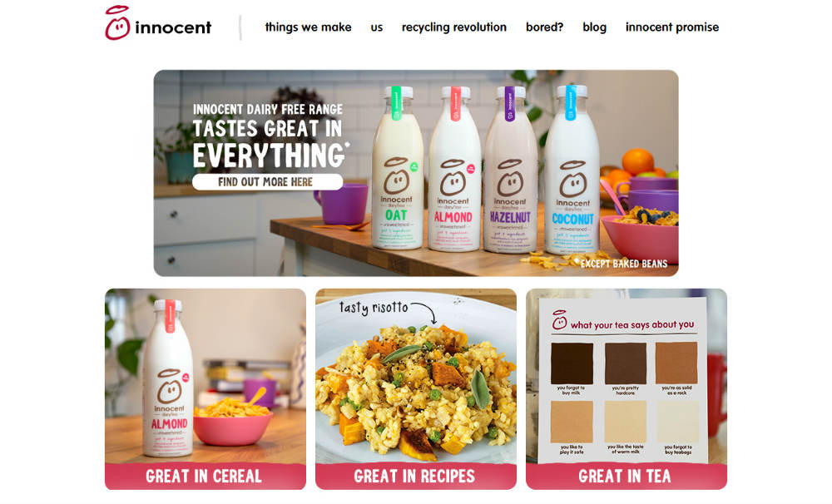Select the Almond bottle in banner
This screenshot has height=504, width=832.
coord(454,169)
